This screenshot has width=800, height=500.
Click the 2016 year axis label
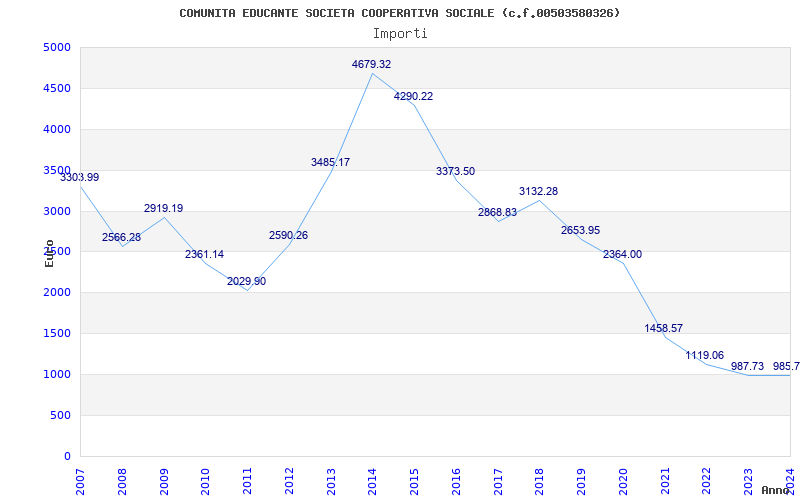pyautogui.click(x=456, y=481)
